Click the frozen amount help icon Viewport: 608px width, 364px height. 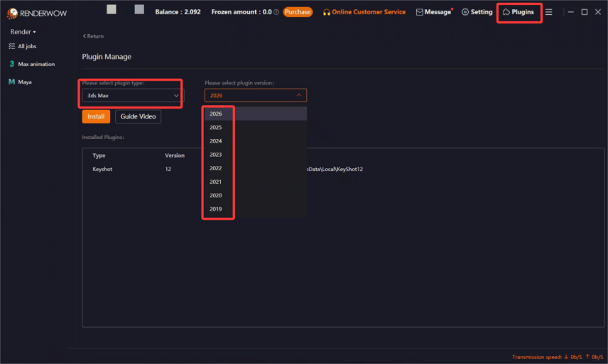click(276, 12)
